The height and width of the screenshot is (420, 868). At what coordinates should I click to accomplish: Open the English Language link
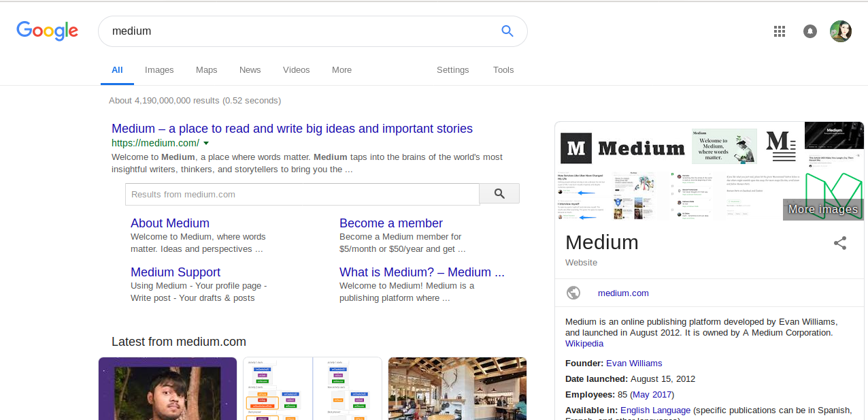pos(655,410)
